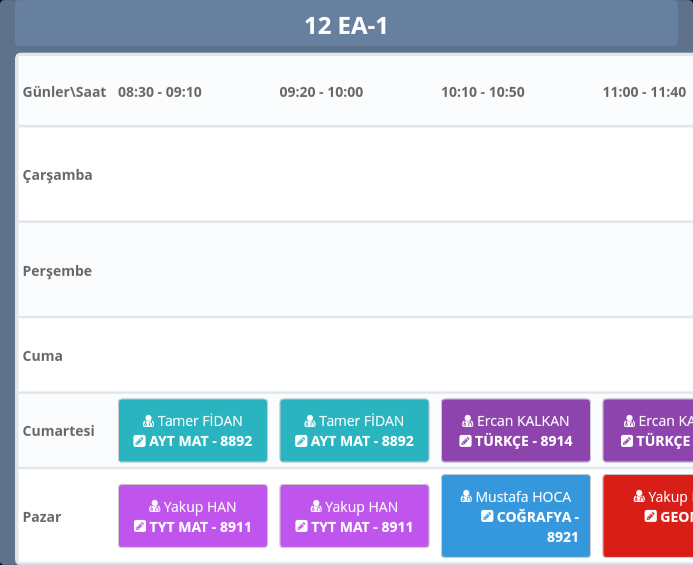Click teacher icon next to Ercan KALKAN at 10:10
The height and width of the screenshot is (565, 693).
468,422
